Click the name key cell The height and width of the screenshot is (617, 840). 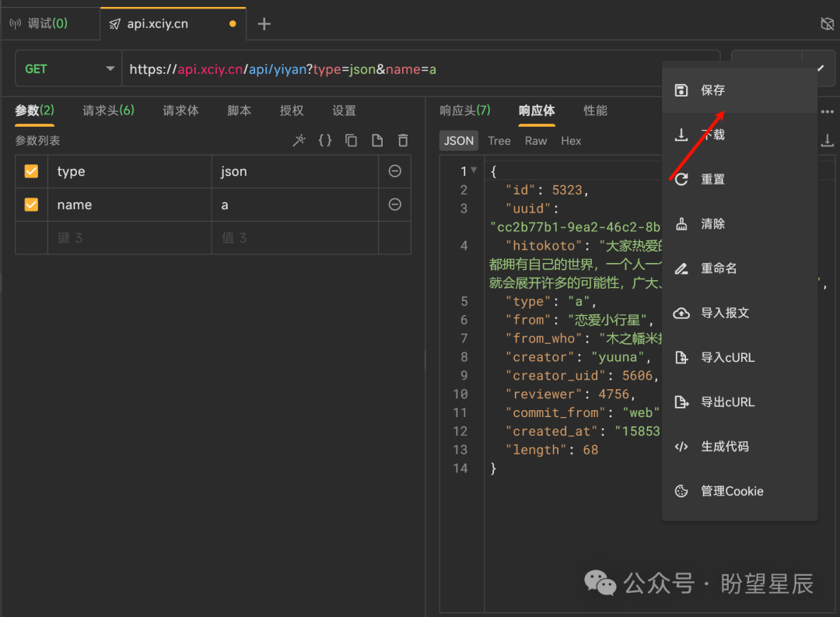(130, 205)
